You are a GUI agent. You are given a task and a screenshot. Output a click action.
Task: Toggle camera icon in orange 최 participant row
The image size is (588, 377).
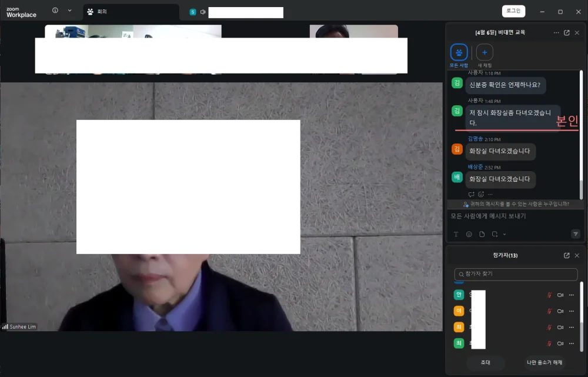pyautogui.click(x=560, y=327)
